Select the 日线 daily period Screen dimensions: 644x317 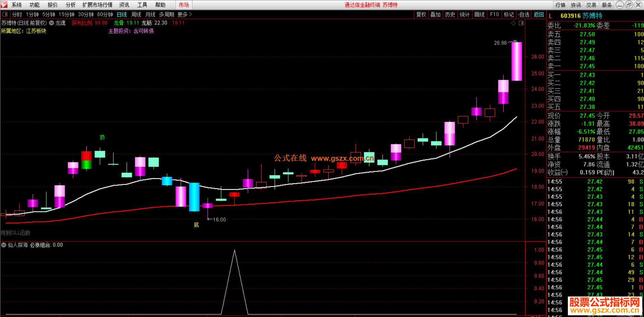click(x=122, y=14)
